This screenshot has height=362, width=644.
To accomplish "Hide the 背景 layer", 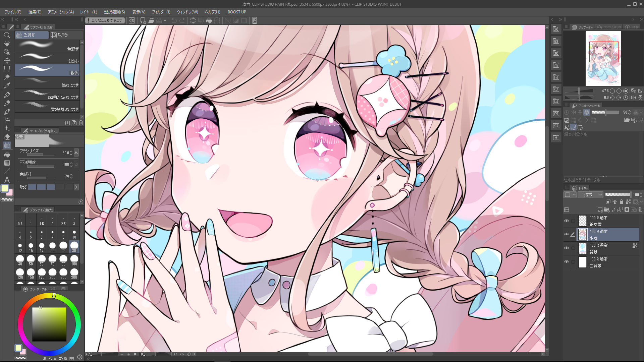I will tap(567, 248).
